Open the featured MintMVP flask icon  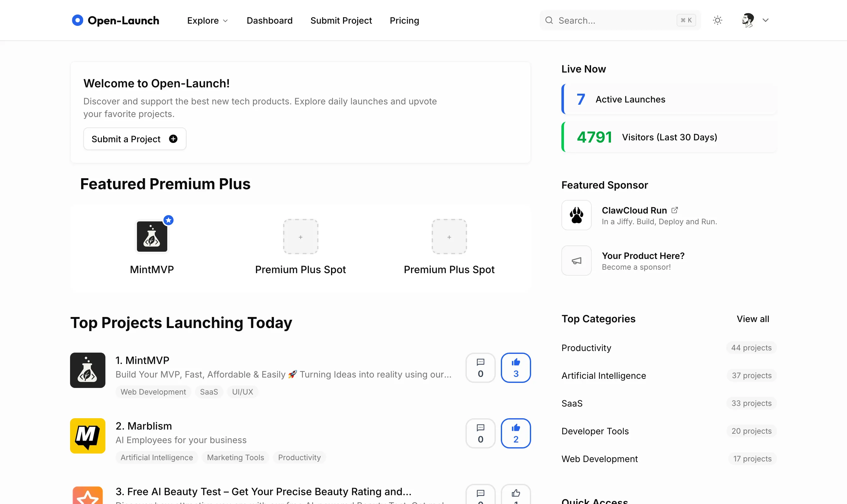click(152, 237)
